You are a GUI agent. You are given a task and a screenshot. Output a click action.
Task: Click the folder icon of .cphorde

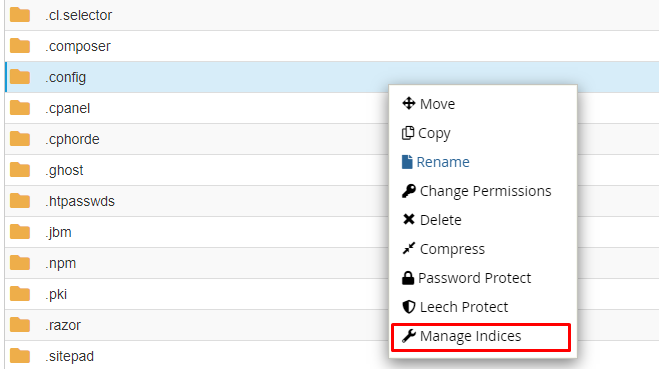tap(20, 139)
